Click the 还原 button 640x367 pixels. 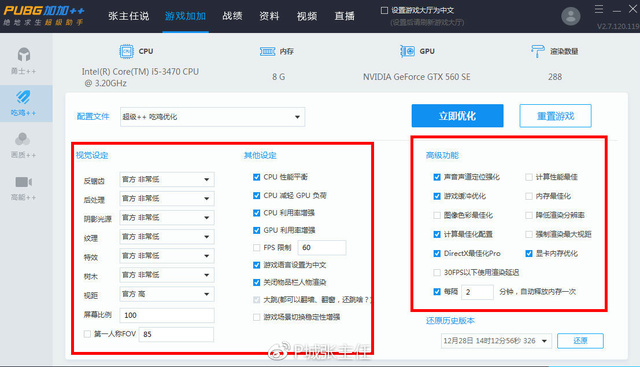(x=580, y=340)
